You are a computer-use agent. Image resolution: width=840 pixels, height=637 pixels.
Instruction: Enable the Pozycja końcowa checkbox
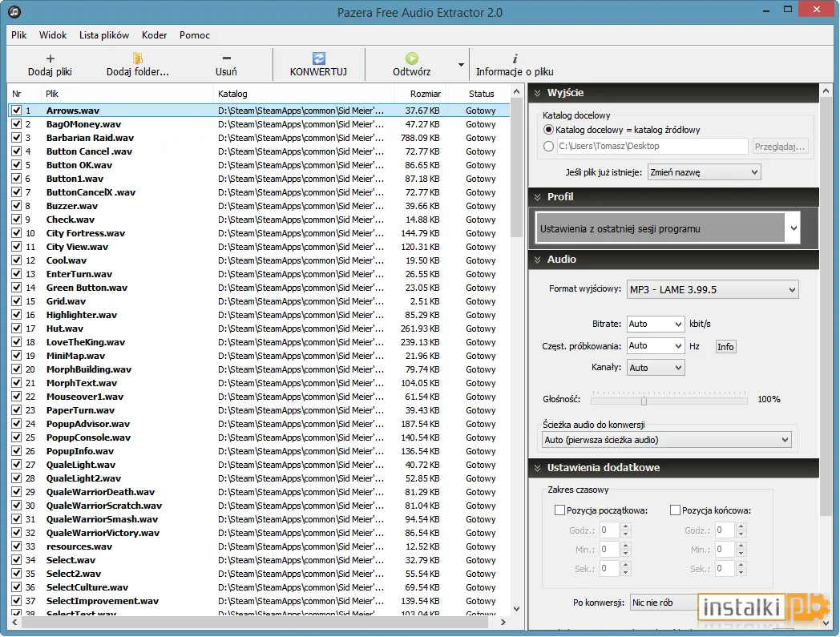[x=675, y=510]
